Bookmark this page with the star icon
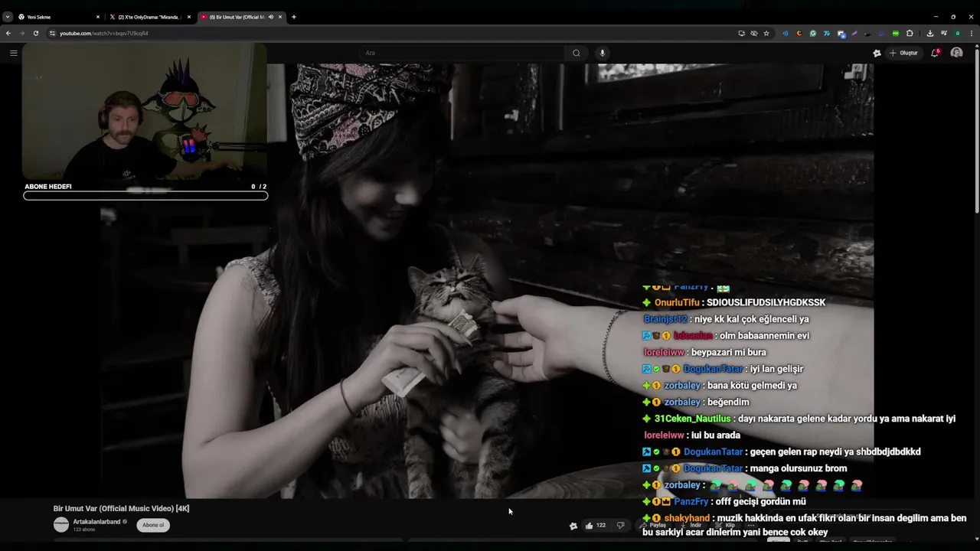The image size is (980, 551). (x=766, y=33)
